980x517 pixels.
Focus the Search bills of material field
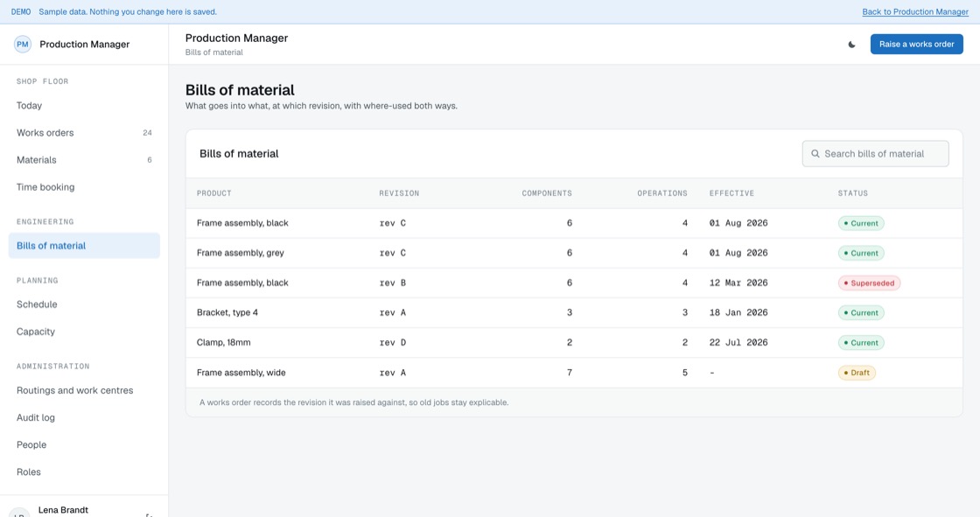(875, 154)
